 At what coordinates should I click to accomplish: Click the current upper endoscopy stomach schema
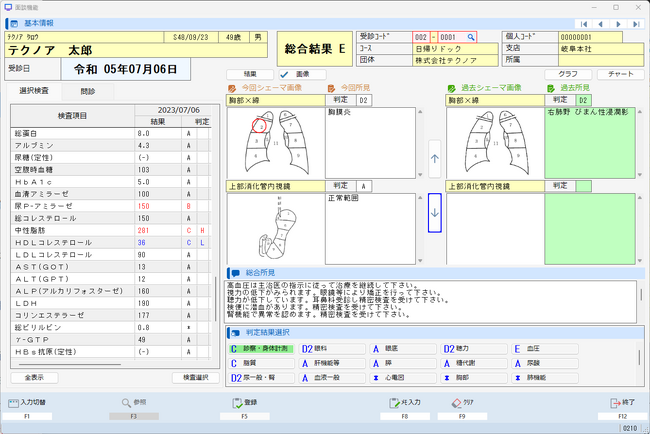coord(276,228)
